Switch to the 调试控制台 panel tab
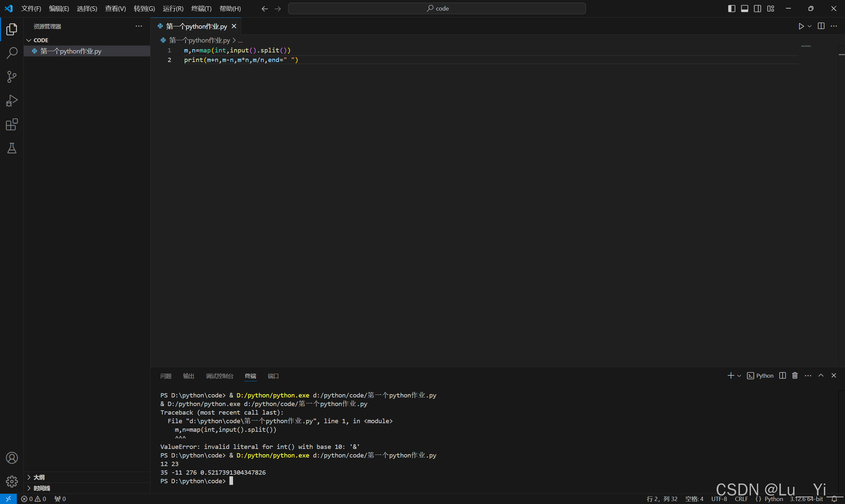Image resolution: width=845 pixels, height=504 pixels. (220, 376)
